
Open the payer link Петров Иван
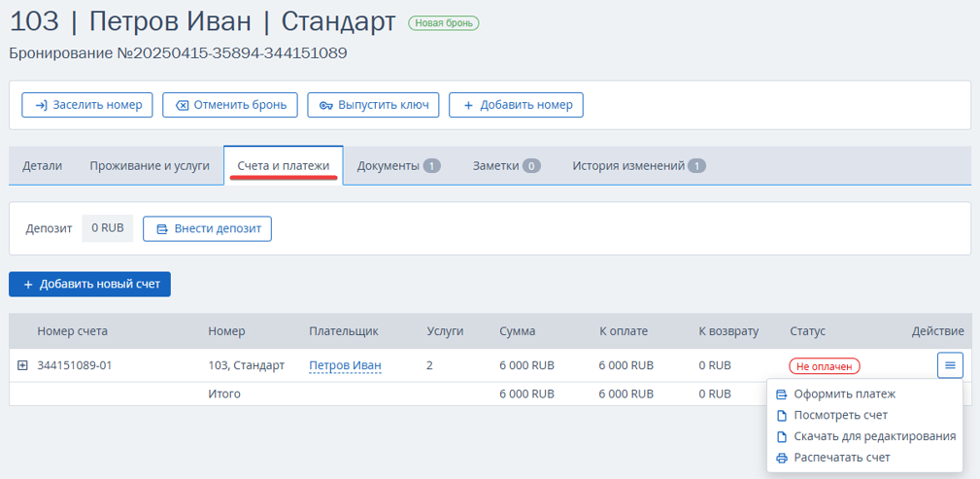click(x=345, y=365)
